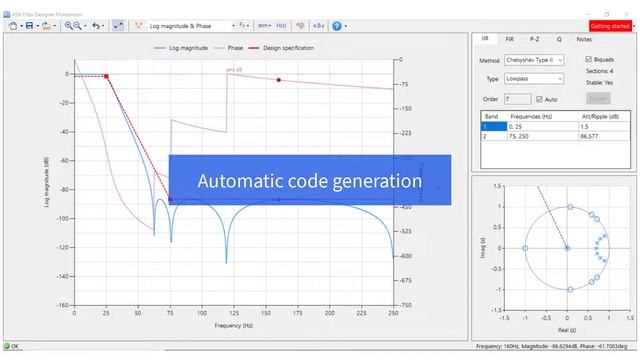The width and height of the screenshot is (640, 360).
Task: Click the Phase legend entry
Action: point(228,48)
